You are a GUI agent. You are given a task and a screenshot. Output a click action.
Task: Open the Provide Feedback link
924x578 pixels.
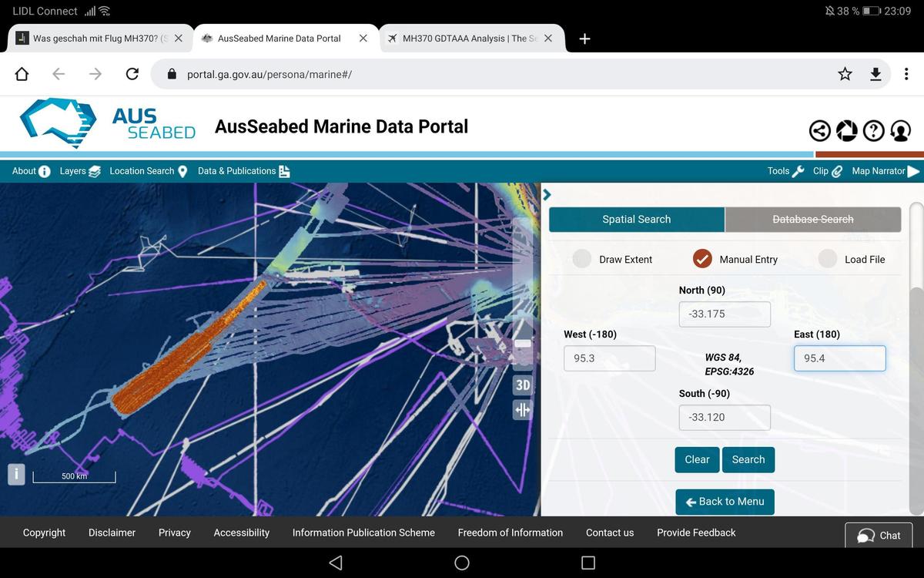[x=696, y=533]
